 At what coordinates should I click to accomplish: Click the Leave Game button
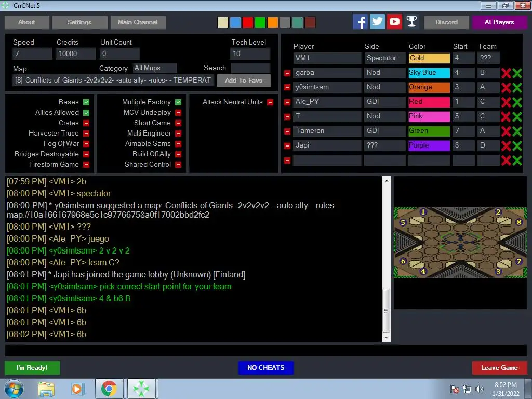[499, 368]
